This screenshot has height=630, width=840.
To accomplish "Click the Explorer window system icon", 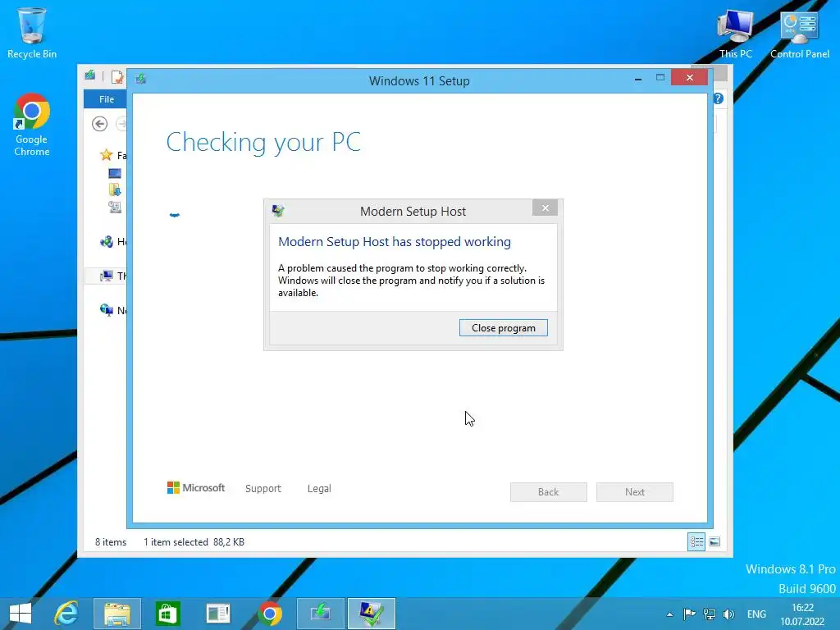I will pos(90,75).
